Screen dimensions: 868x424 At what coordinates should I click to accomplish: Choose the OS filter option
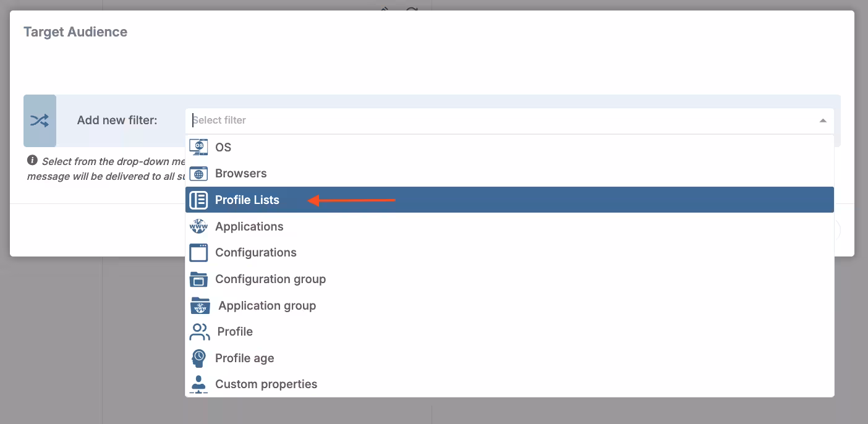point(224,147)
